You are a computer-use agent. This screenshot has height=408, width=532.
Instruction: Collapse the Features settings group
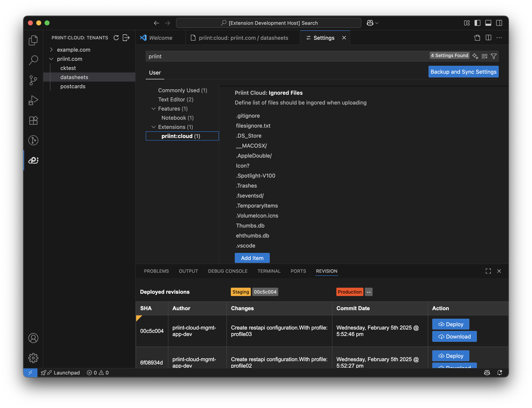tap(153, 109)
